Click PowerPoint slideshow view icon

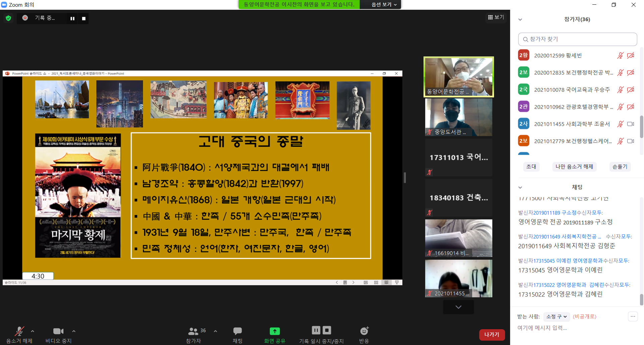[397, 283]
